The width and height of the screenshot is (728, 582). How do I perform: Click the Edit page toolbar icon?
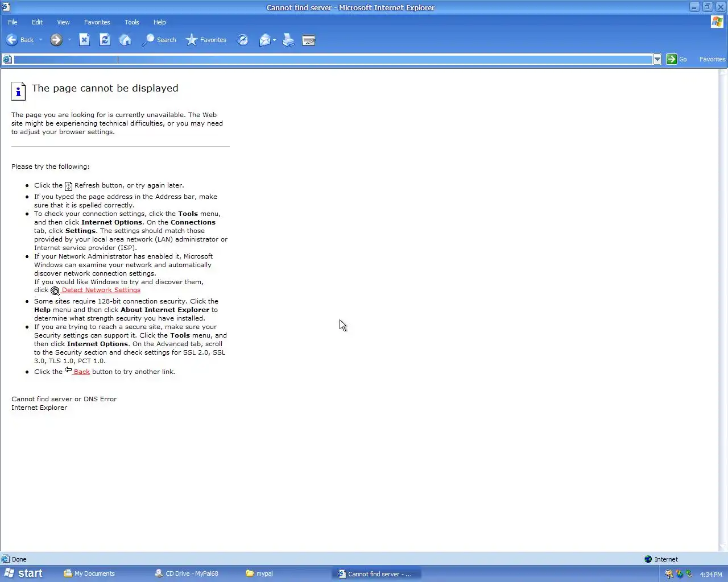309,40
